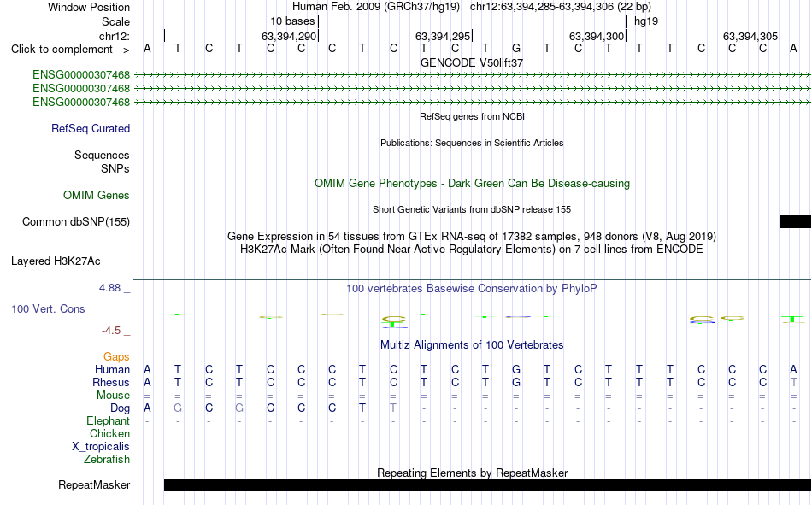Click the Common dbSNP(155) label
The width and height of the screenshot is (812, 505).
pos(75,221)
